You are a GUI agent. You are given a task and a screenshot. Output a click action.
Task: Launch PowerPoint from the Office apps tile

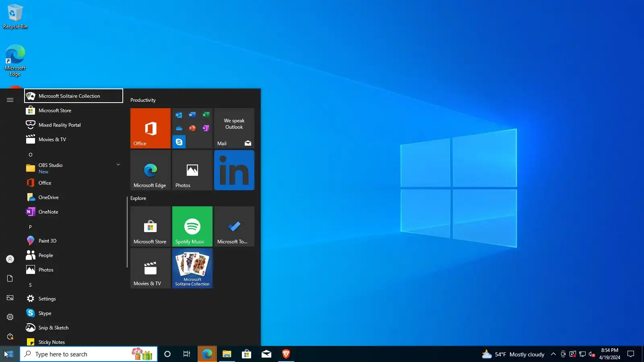tap(192, 128)
